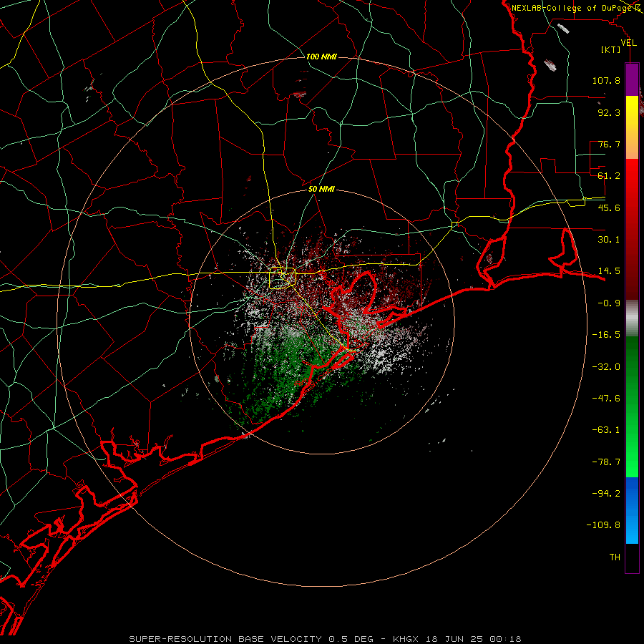
Task: Click the yellow Houston beltway loop on the map
Action: (283, 278)
